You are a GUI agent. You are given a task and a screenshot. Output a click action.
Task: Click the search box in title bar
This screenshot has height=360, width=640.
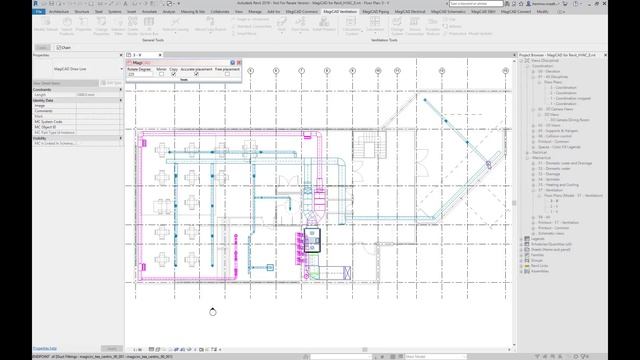point(476,3)
